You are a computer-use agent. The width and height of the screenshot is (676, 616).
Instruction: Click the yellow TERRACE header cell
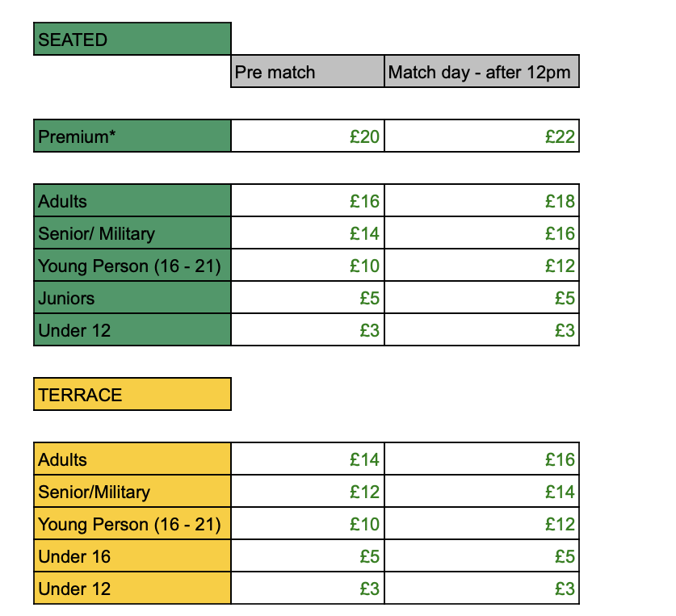point(132,395)
